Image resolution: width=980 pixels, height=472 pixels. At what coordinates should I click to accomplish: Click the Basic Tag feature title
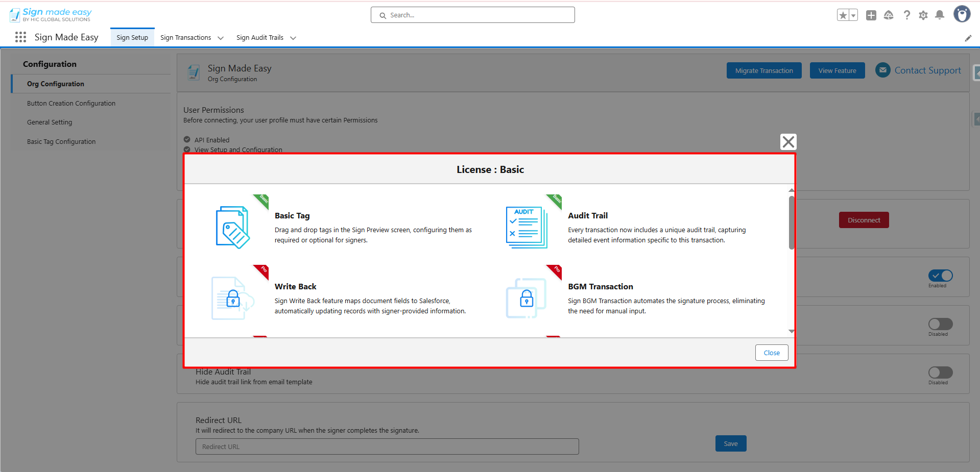click(292, 216)
